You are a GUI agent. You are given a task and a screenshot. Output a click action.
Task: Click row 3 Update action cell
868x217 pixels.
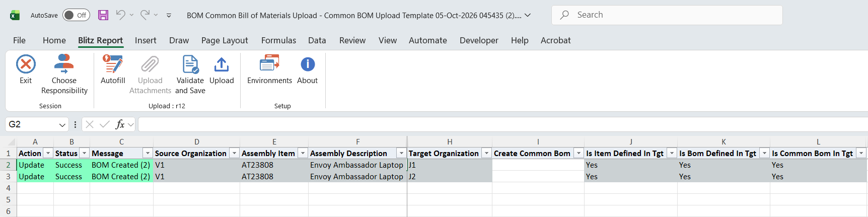tap(35, 177)
